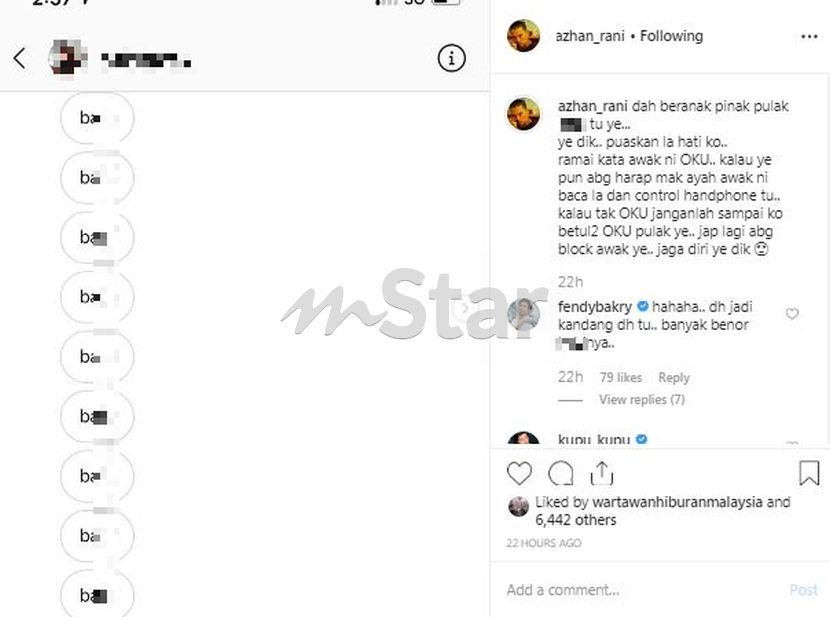
Task: Click Reply under fendybakry's comment
Action: point(674,377)
